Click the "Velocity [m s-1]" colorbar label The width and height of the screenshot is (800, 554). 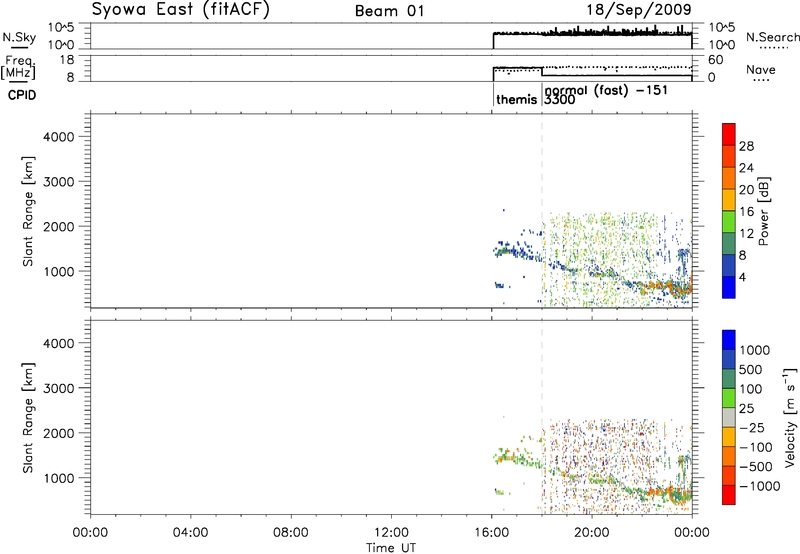coord(790,417)
